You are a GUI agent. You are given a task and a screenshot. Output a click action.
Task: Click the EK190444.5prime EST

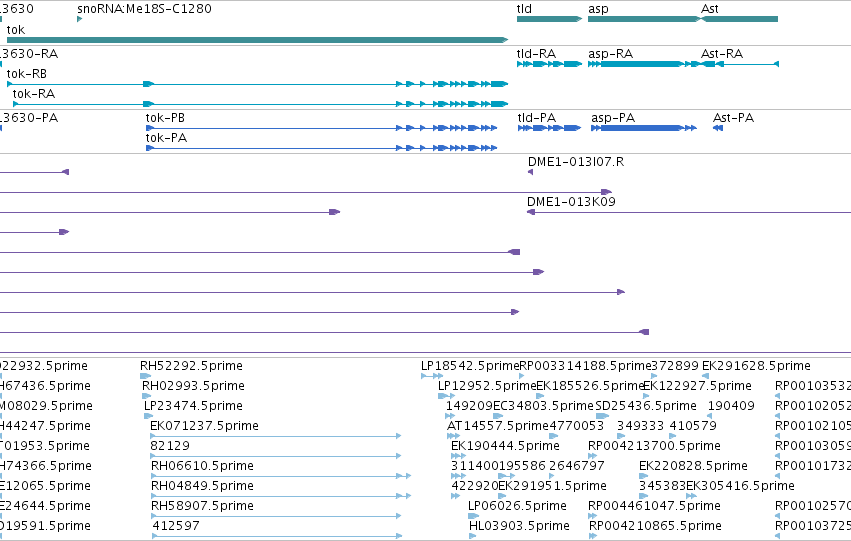[458, 456]
